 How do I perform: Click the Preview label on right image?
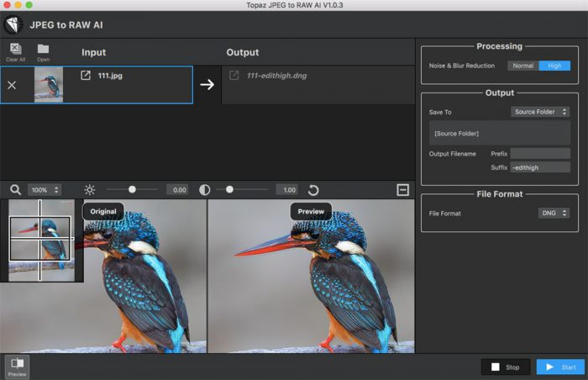pos(311,211)
